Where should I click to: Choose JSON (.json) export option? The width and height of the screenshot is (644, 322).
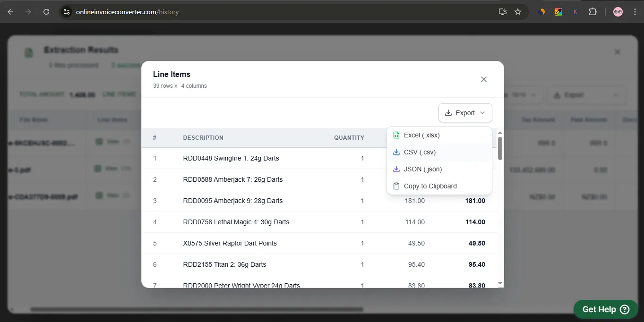(439, 169)
